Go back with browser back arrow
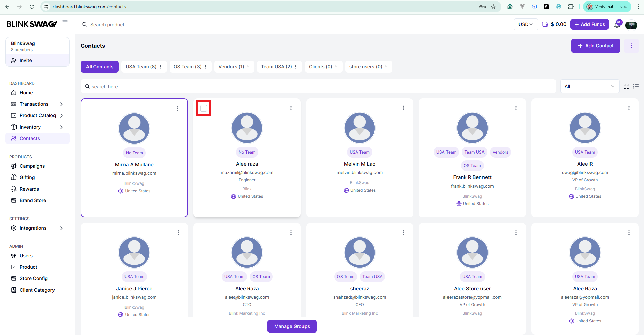 tap(7, 7)
